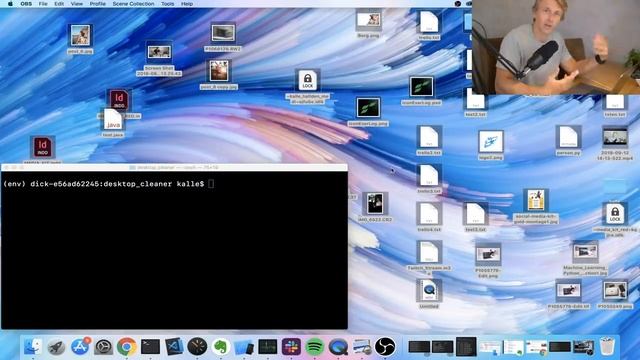Open QuickTime Player in the Dock
Image resolution: width=640 pixels, height=360 pixels.
[x=338, y=347]
